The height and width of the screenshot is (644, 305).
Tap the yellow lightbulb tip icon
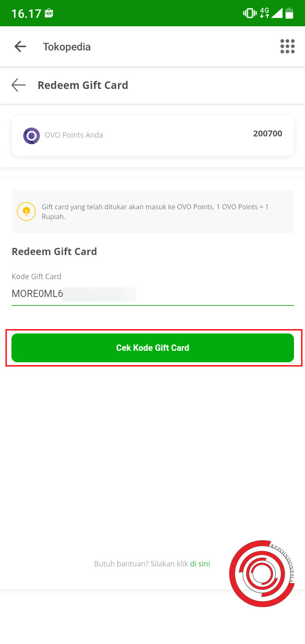(26, 211)
